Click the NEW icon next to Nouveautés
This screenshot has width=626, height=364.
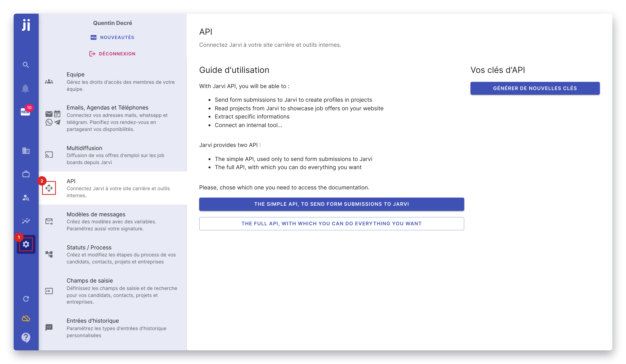click(93, 37)
